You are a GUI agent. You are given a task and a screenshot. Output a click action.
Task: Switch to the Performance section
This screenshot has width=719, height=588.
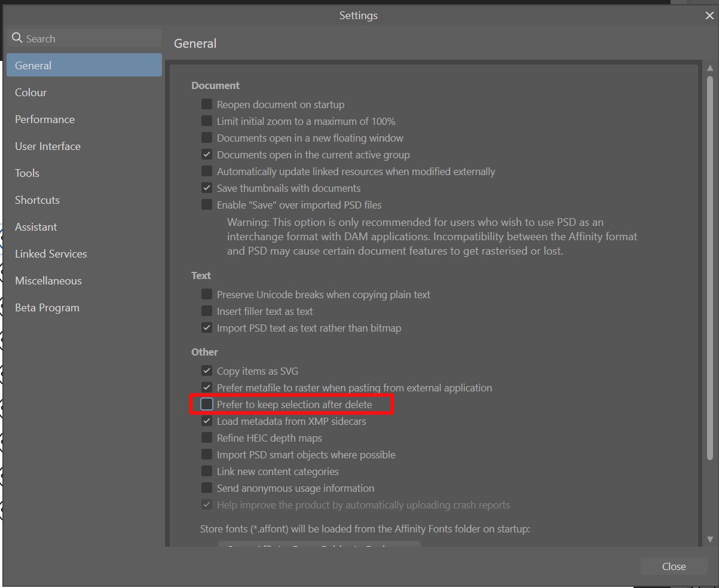(x=44, y=119)
